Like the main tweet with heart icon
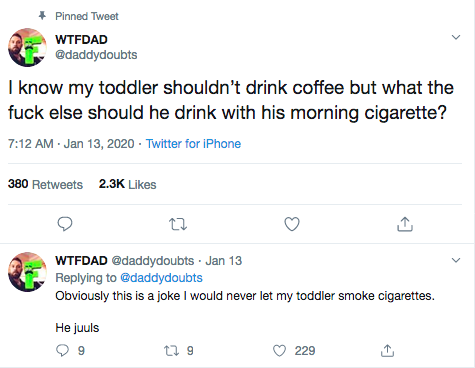Image resolution: width=475 pixels, height=368 pixels. pyautogui.click(x=292, y=224)
